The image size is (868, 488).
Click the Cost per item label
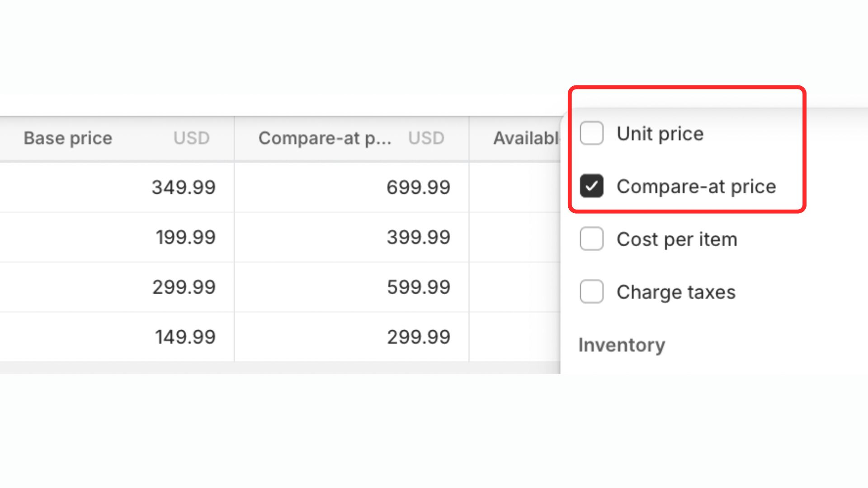click(x=677, y=239)
